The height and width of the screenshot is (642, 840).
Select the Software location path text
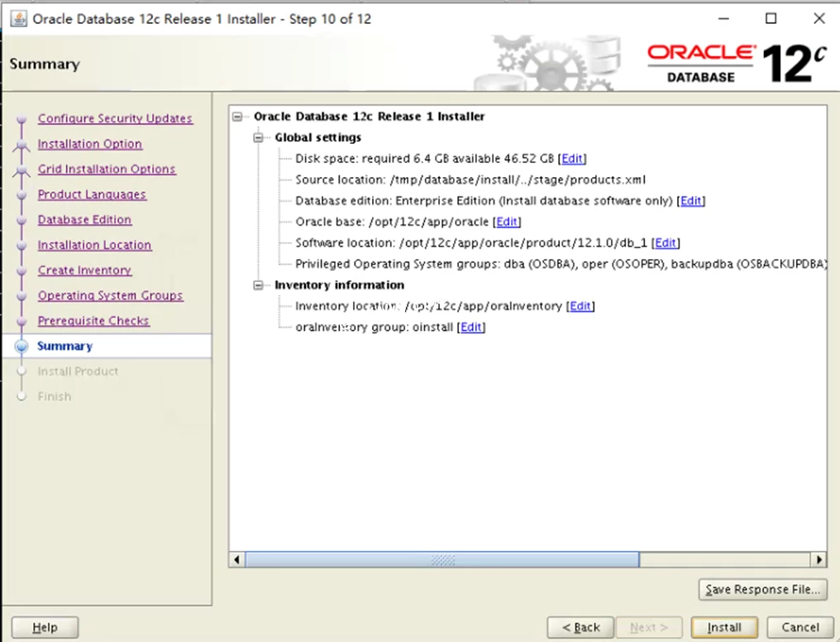[523, 242]
